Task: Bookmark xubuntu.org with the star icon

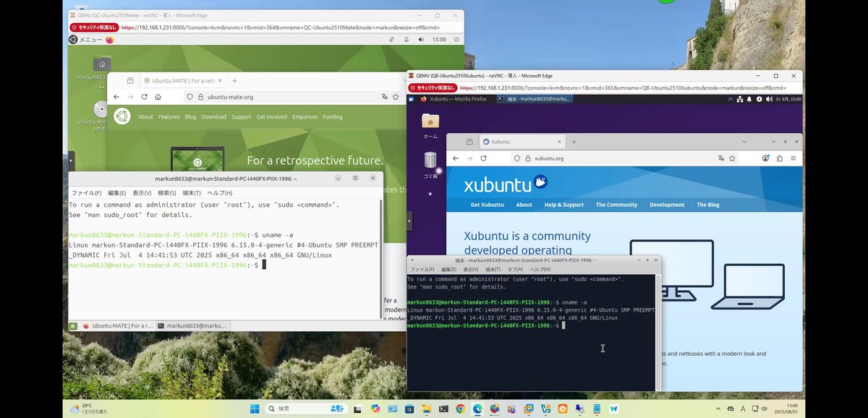Action: 733,158
